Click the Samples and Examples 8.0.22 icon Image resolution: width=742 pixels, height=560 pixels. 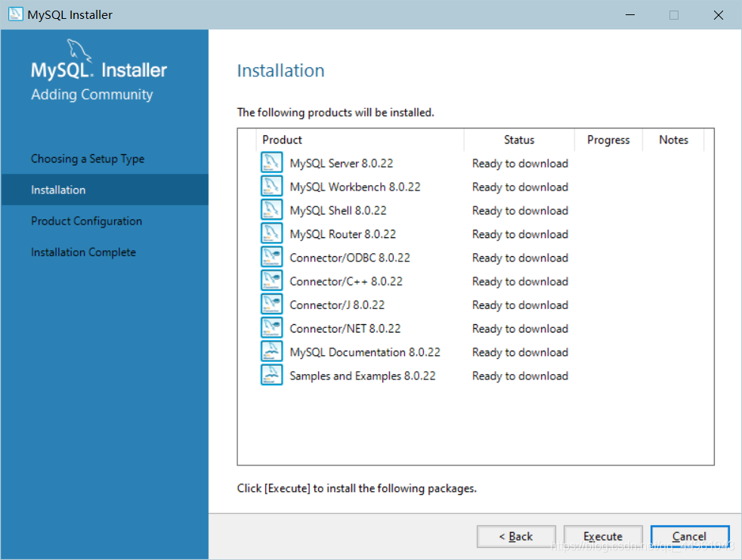tap(271, 376)
